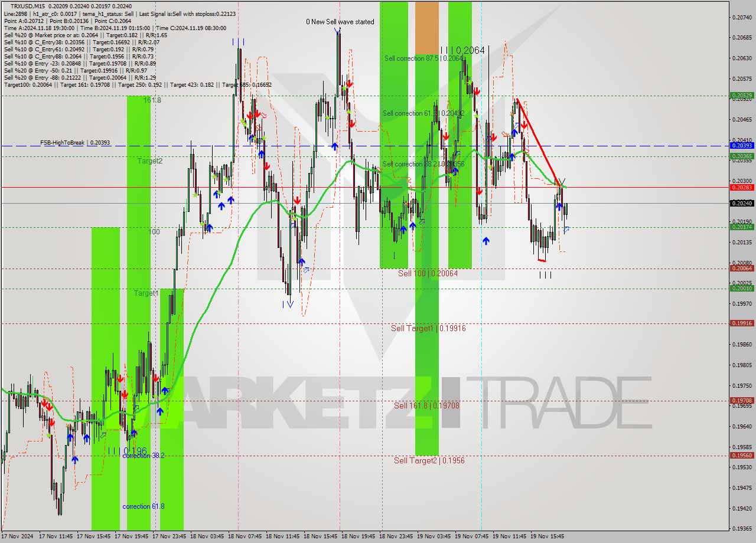The width and height of the screenshot is (756, 543).
Task: Click the 'Line:2898' indicator info line
Action: [x=120, y=13]
